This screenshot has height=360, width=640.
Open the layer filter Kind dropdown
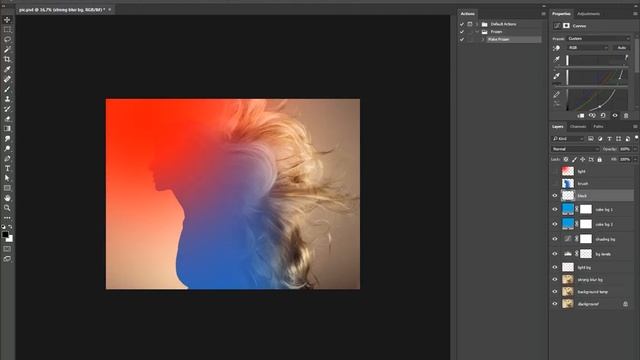coord(568,139)
